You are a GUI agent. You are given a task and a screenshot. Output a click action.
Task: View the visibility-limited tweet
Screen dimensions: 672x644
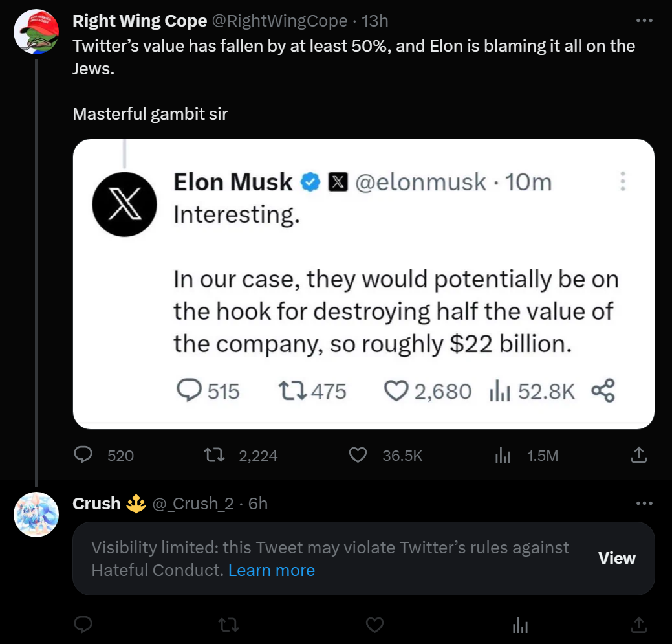point(617,559)
